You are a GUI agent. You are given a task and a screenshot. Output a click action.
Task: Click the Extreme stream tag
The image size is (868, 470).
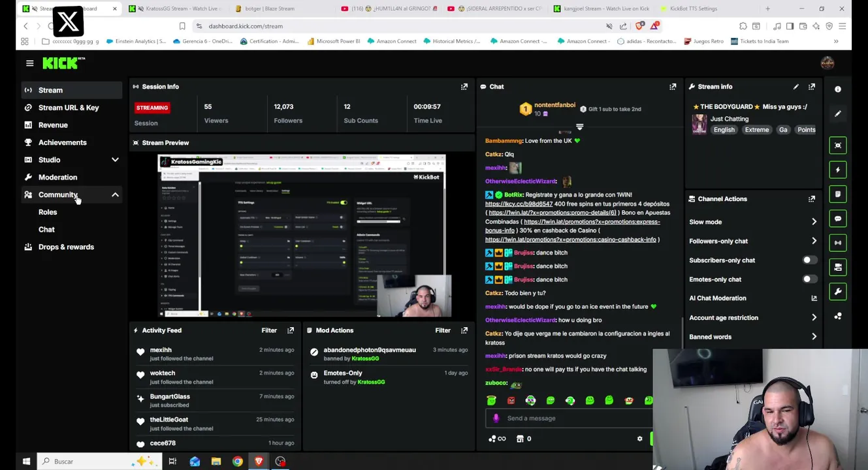(x=756, y=130)
